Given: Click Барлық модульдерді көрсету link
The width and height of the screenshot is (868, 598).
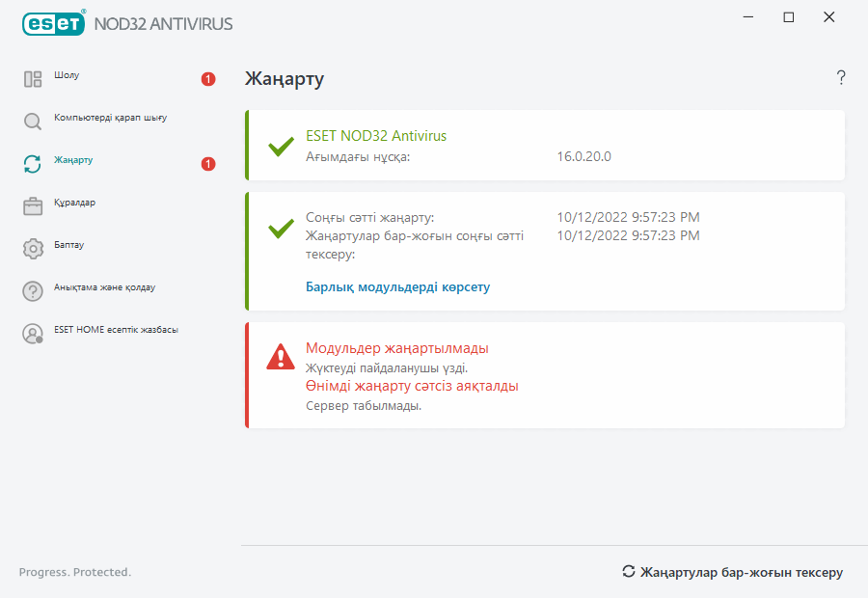Looking at the screenshot, I should 397,287.
